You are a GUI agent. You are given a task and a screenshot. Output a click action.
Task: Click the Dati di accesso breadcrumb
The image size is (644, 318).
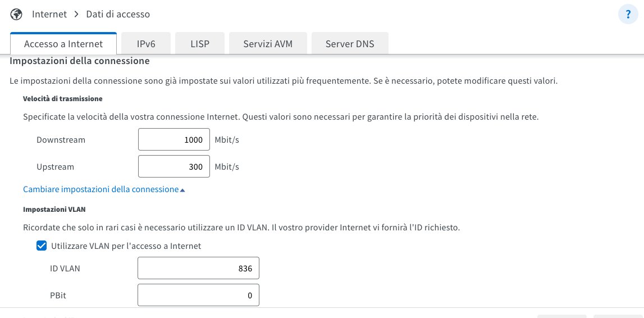click(x=118, y=14)
